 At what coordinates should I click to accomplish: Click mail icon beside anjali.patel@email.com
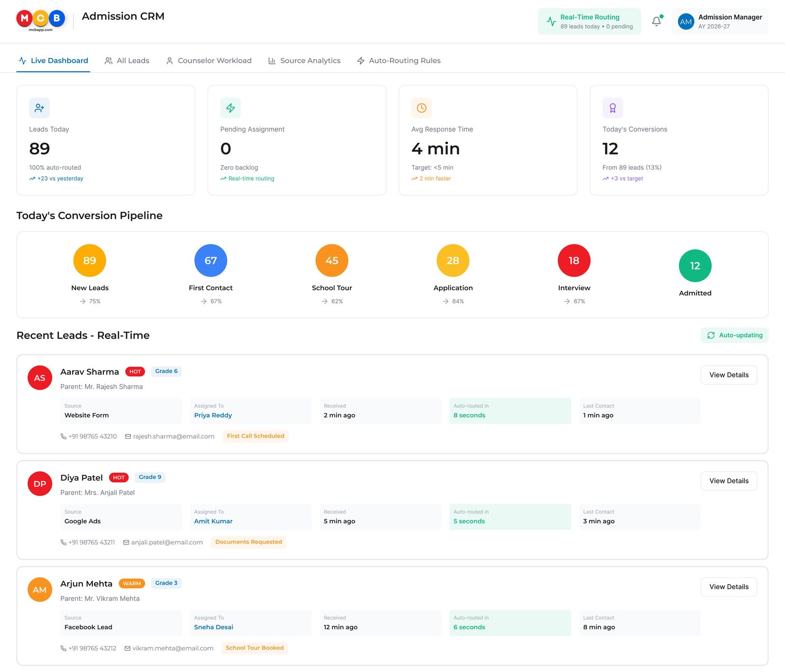point(126,542)
